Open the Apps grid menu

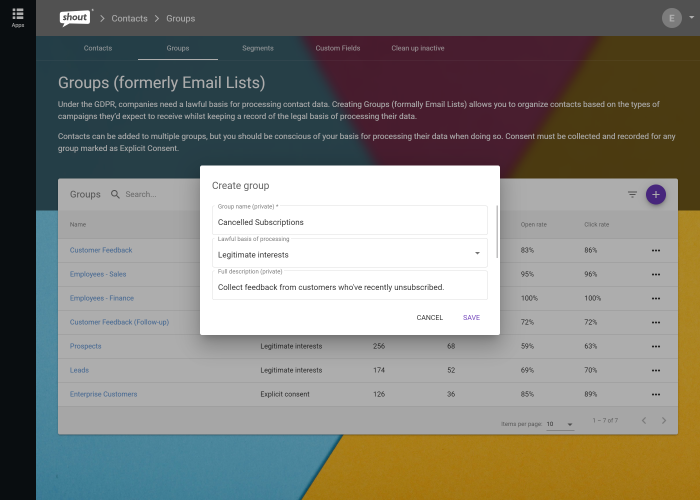click(18, 18)
